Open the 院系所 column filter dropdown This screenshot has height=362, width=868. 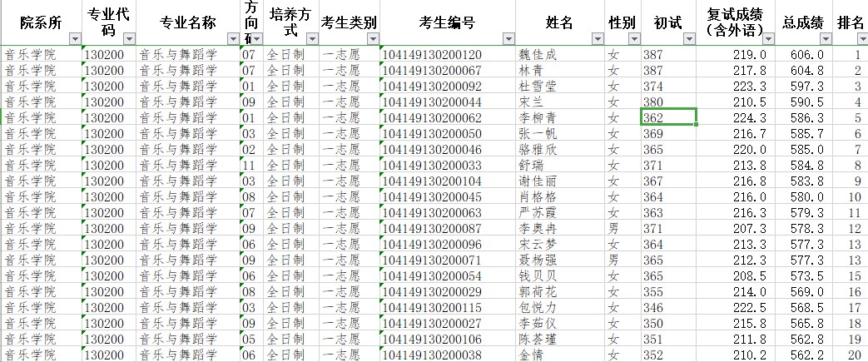75,39
